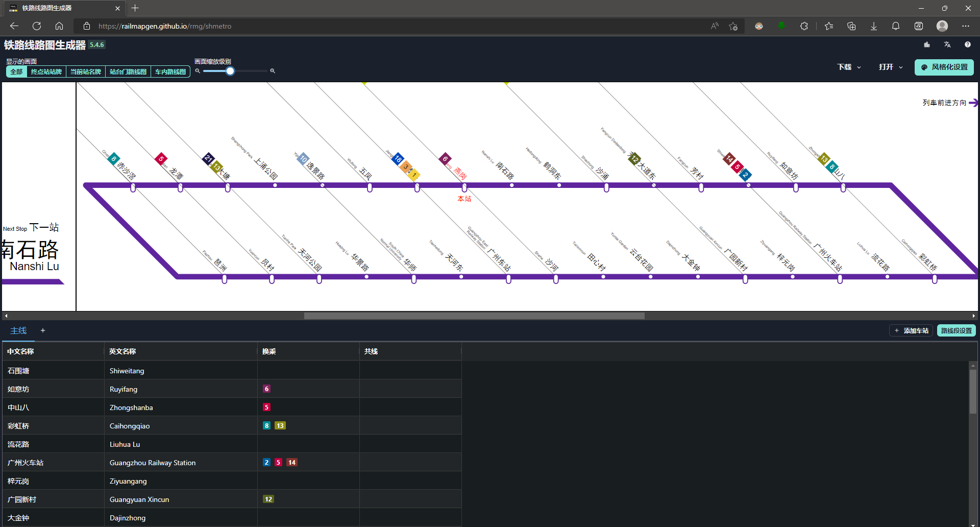This screenshot has width=980, height=527.
Task: Click the zoom-in magnifier icon
Action: point(273,71)
